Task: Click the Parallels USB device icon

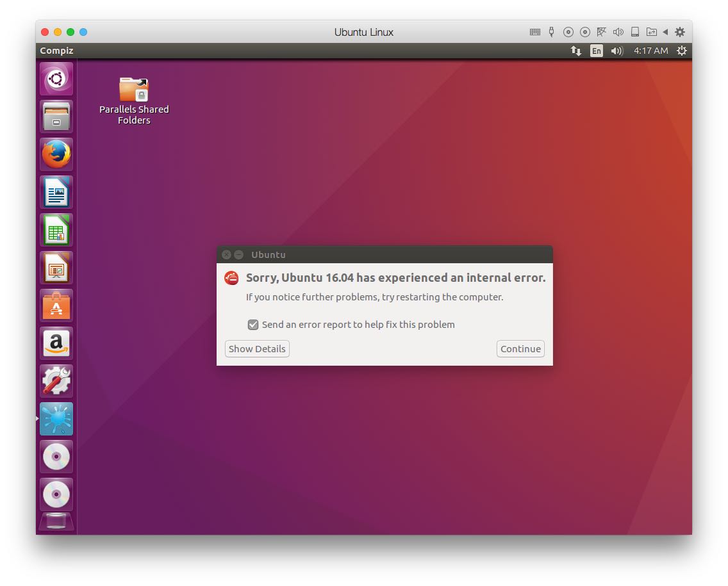Action: pos(551,32)
